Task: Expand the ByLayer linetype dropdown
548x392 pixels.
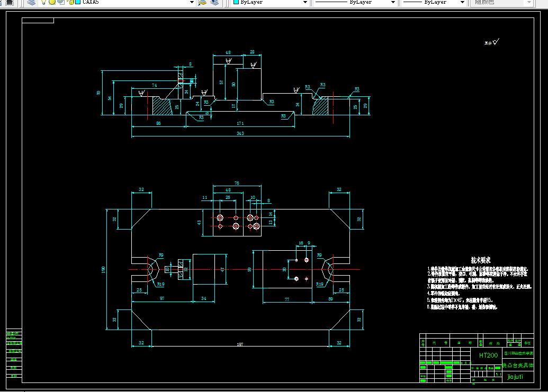Action: click(393, 2)
